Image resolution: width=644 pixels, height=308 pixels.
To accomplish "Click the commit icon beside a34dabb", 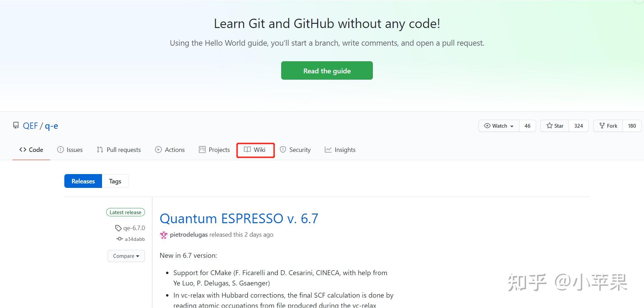I will coord(120,239).
